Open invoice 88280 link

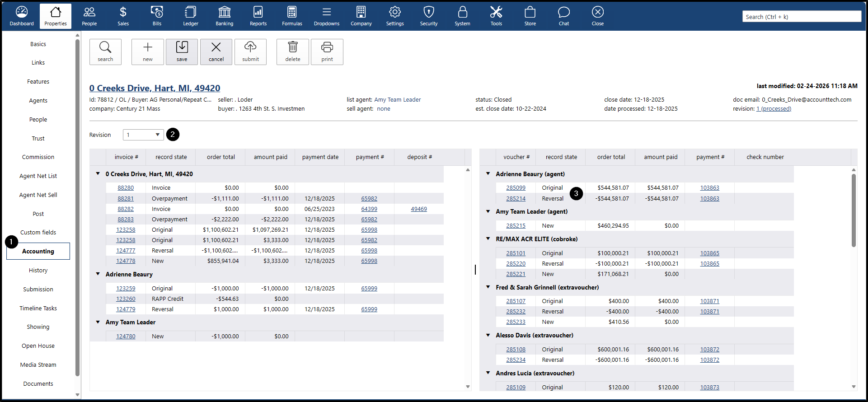(126, 188)
